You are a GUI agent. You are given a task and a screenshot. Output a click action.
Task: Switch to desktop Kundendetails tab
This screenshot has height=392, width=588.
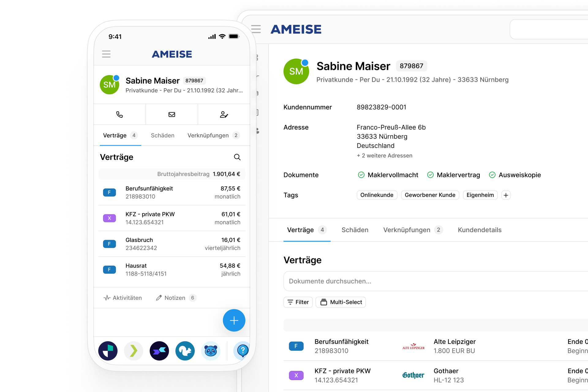point(480,230)
